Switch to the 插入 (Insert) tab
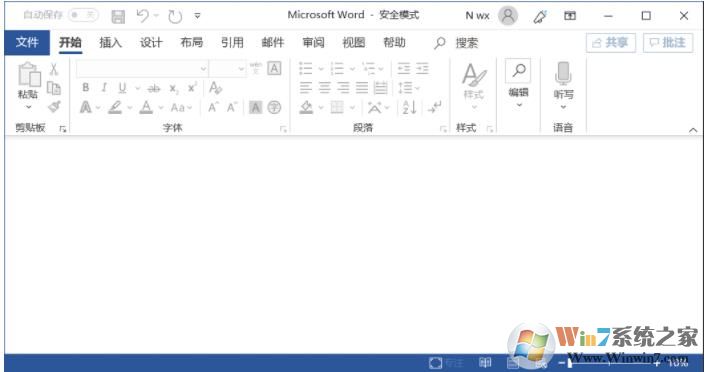Screen dimensions: 705x372 [x=111, y=43]
